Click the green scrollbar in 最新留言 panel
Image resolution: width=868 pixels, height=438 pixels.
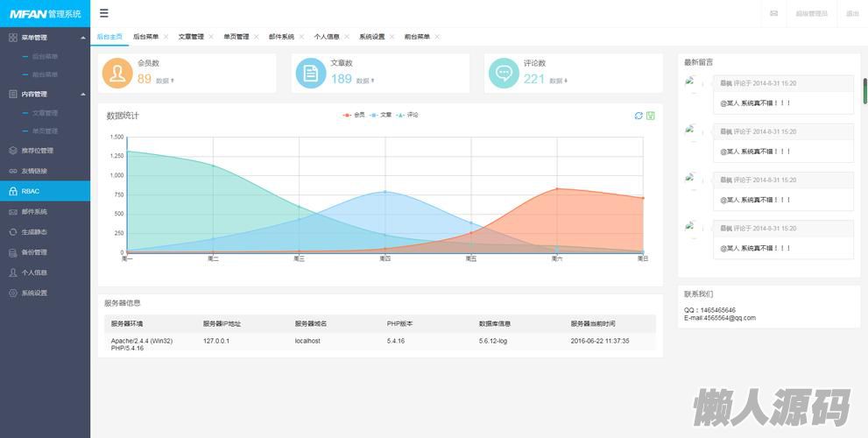[864, 90]
